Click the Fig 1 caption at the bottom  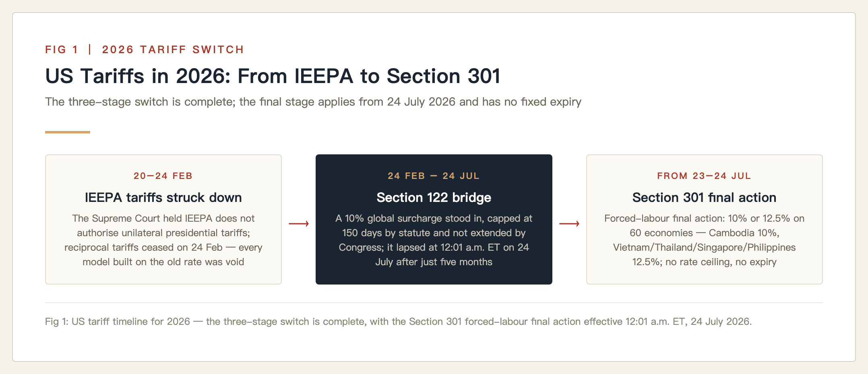[399, 322]
